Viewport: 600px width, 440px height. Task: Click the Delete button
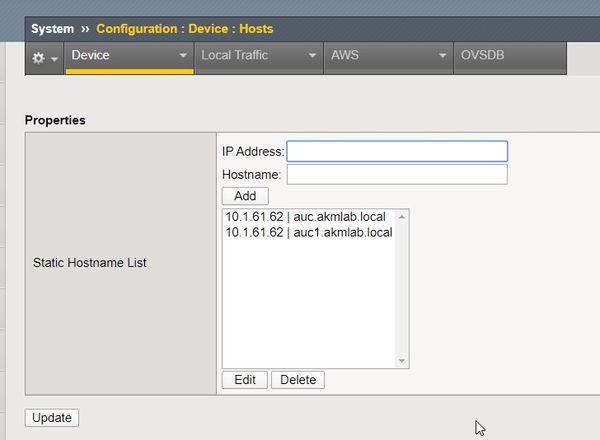tap(297, 380)
